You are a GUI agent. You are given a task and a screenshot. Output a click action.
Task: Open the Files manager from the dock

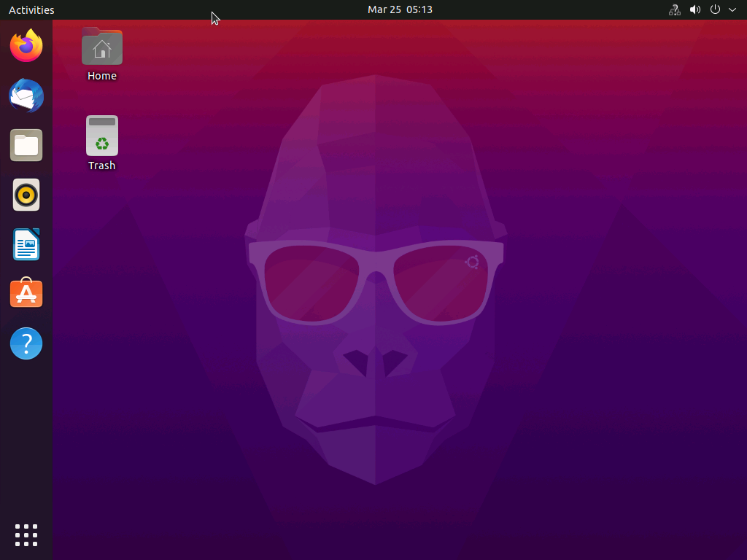pyautogui.click(x=26, y=145)
